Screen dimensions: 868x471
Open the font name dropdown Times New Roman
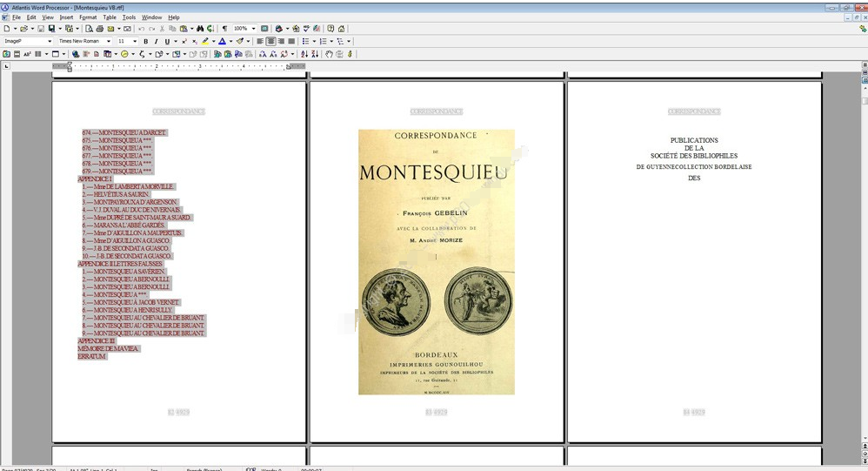pos(84,41)
